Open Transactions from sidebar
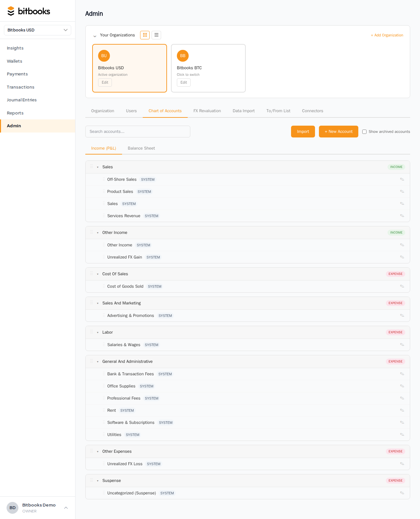 37,87
